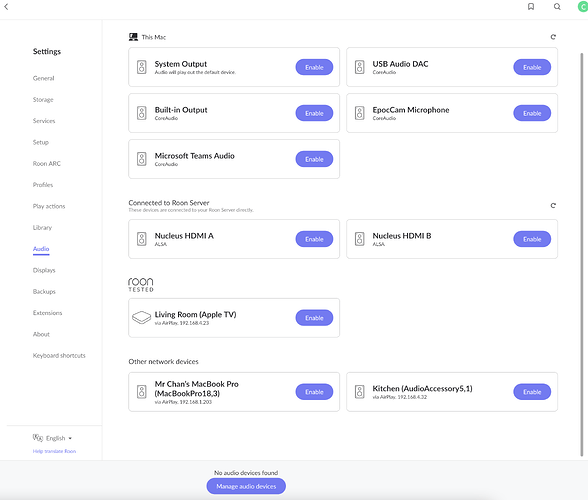The image size is (588, 500).
Task: Open Extensions settings
Action: [47, 312]
